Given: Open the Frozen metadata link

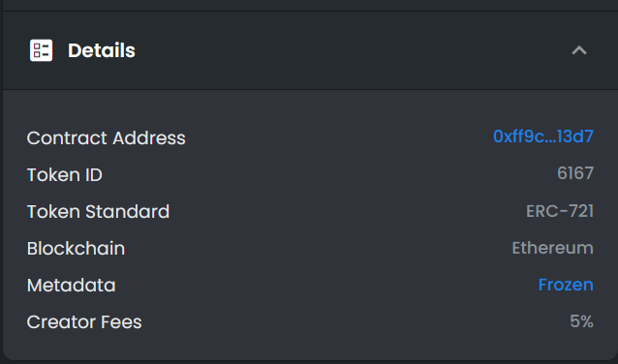Looking at the screenshot, I should click(566, 285).
